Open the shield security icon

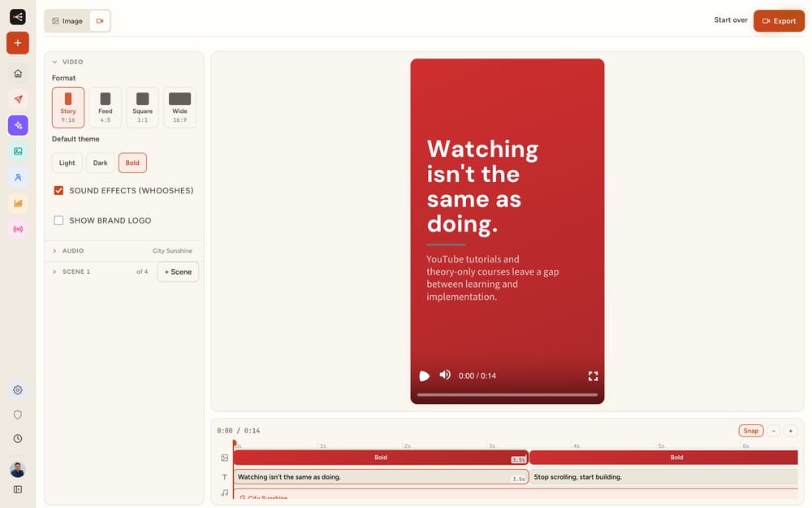click(18, 415)
